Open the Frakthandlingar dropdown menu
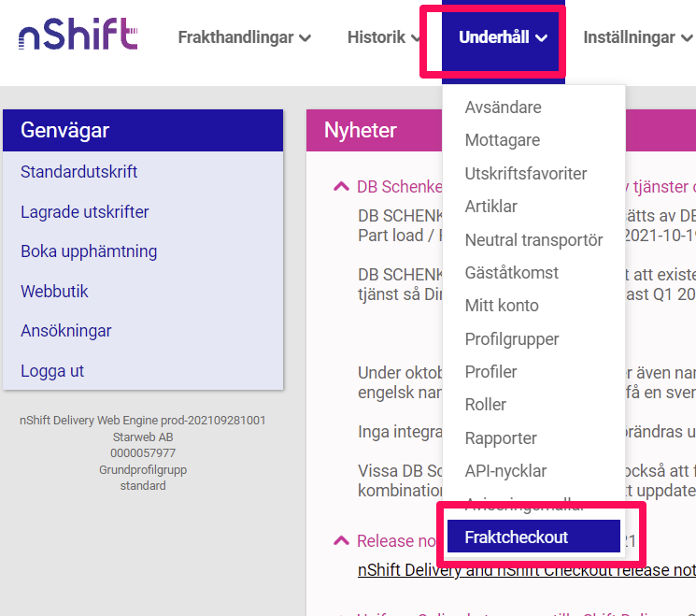Viewport: 696px width, 616px height. [x=244, y=37]
